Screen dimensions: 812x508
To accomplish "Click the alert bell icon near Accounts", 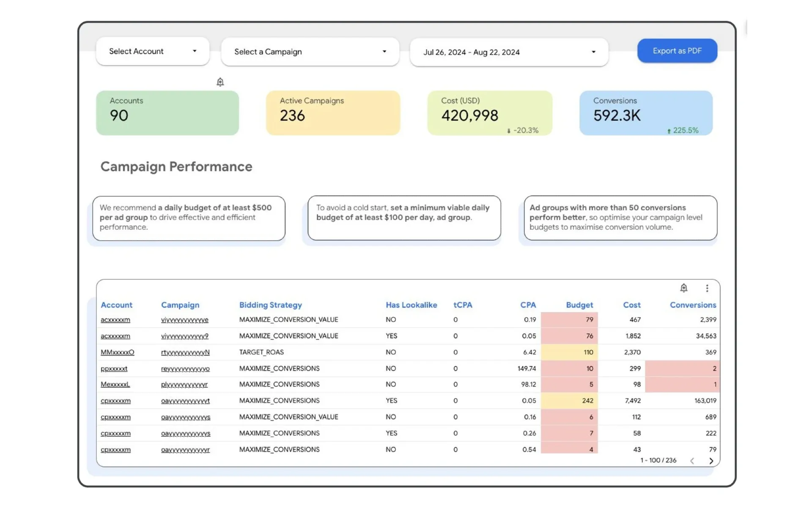I will (x=220, y=82).
